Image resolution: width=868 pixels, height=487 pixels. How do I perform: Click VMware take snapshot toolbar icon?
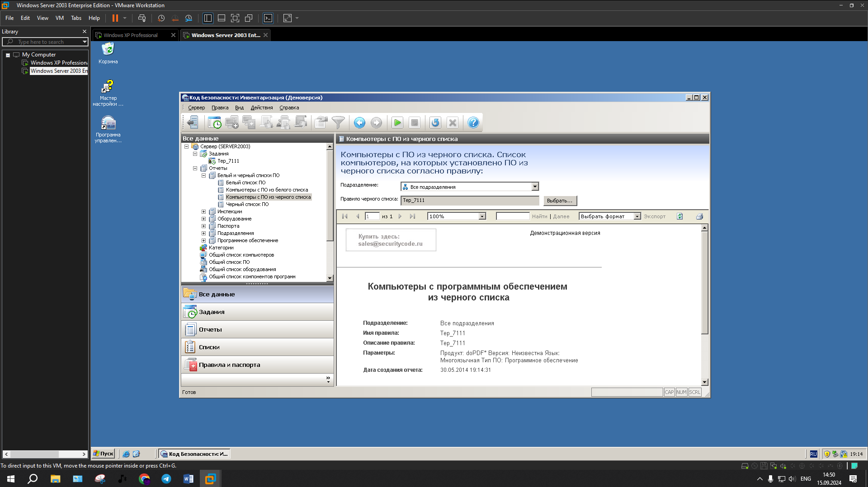[161, 18]
